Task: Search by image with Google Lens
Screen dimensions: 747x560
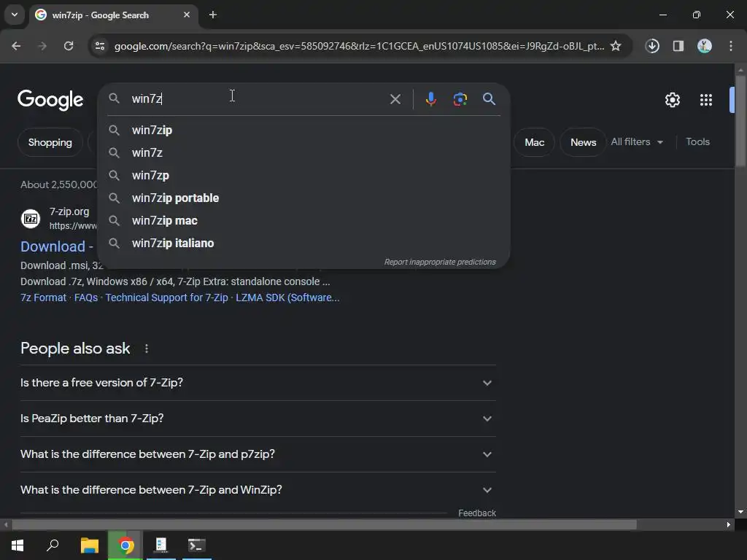Action: pyautogui.click(x=460, y=99)
